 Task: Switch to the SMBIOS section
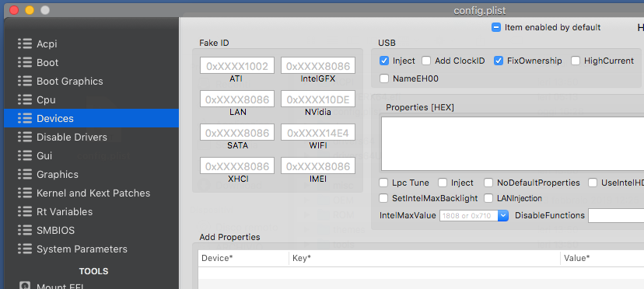(91, 230)
